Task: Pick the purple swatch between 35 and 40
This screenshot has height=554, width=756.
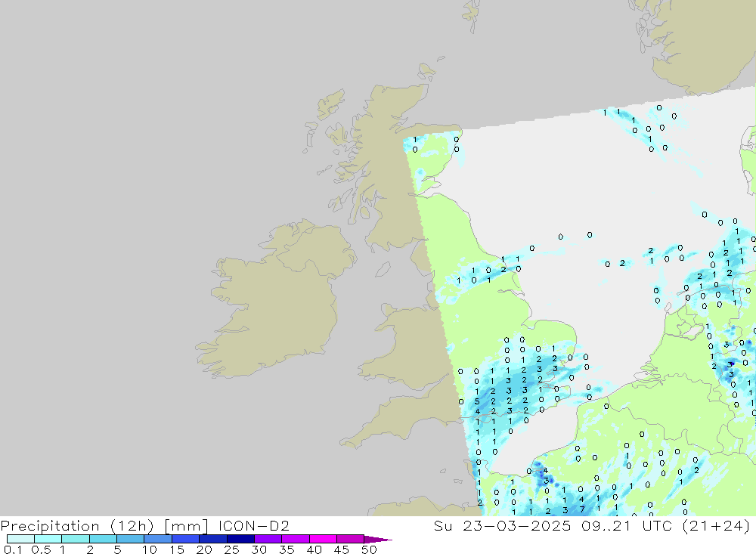Action: click(295, 539)
